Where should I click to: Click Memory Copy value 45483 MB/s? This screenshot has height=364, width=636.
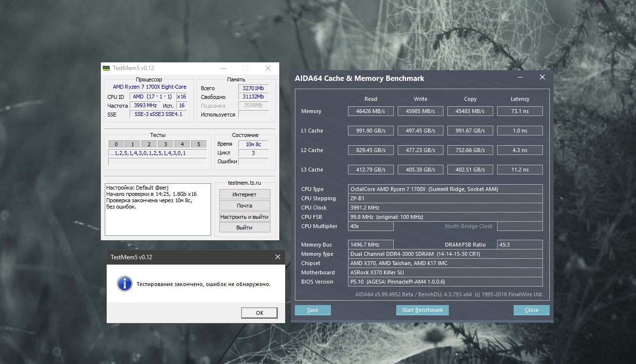(470, 111)
